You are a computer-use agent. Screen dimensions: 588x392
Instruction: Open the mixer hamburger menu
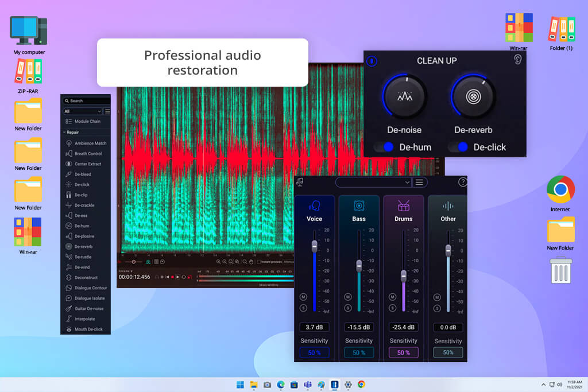[x=419, y=183]
